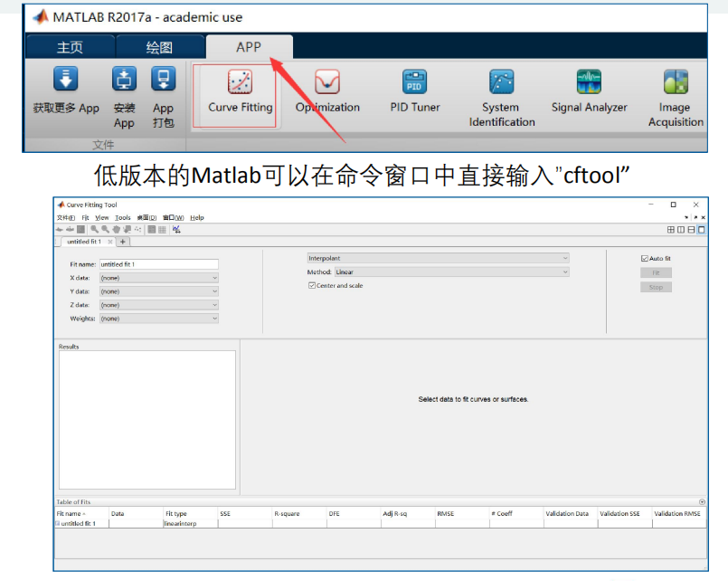This screenshot has width=728, height=581.
Task: Open the View menu
Action: [x=101, y=217]
